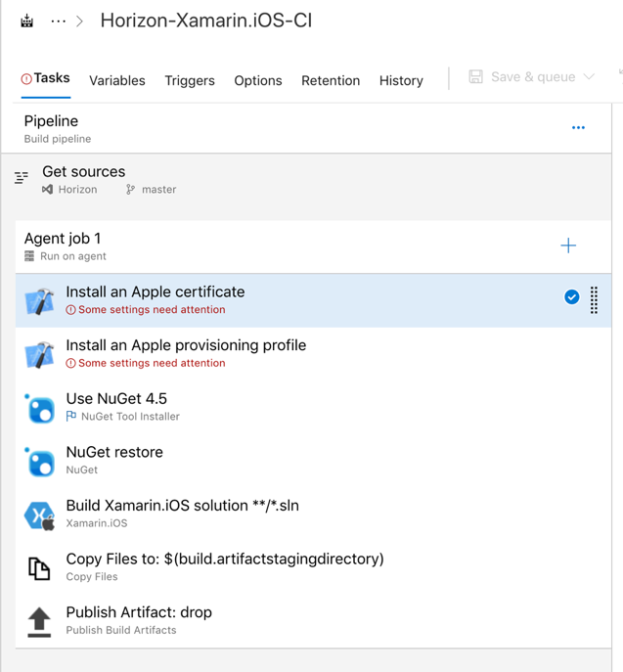Click the Run on agent label
Viewport: 623px width, 672px height.
[72, 256]
